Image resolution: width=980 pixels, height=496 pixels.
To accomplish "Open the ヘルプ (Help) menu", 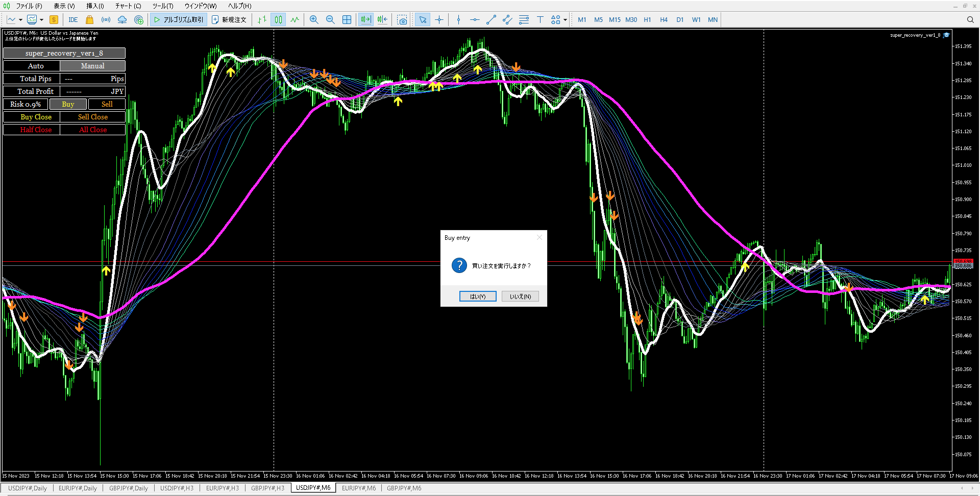I will coord(240,6).
